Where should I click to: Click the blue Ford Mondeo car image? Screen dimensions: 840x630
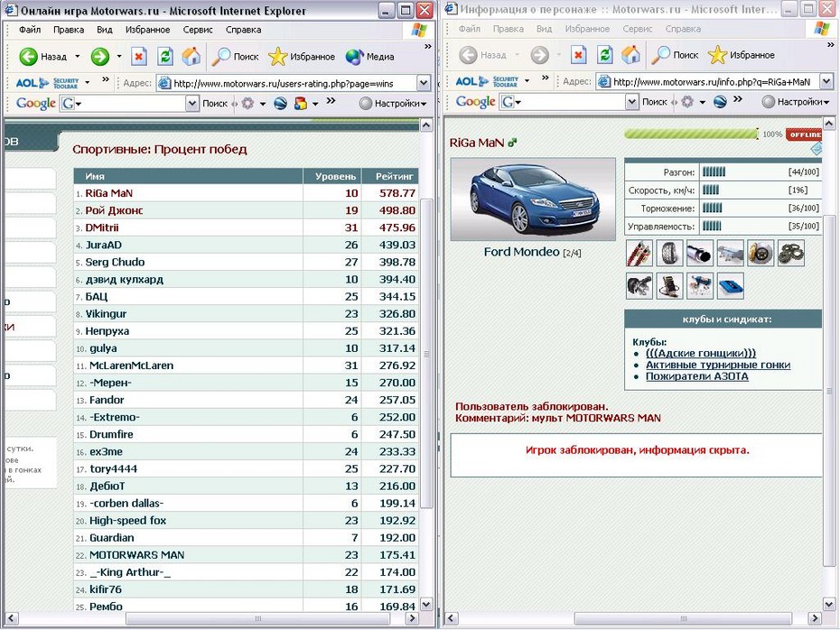point(533,199)
